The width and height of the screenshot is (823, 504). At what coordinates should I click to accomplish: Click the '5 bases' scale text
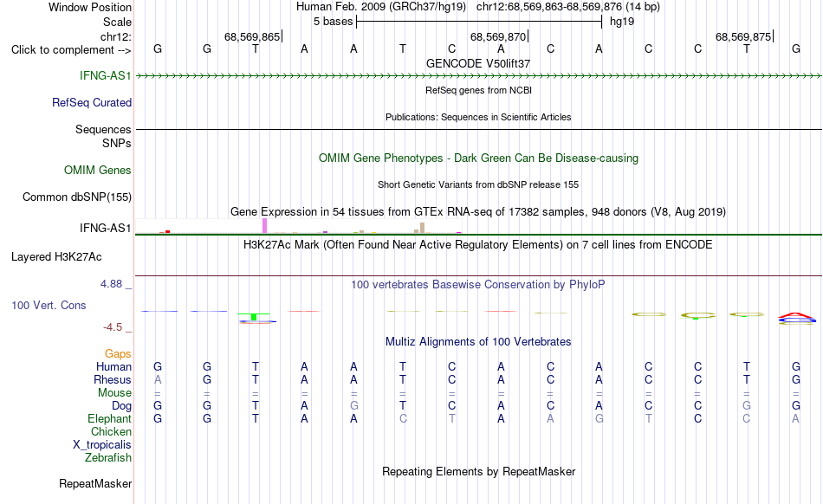[x=334, y=22]
